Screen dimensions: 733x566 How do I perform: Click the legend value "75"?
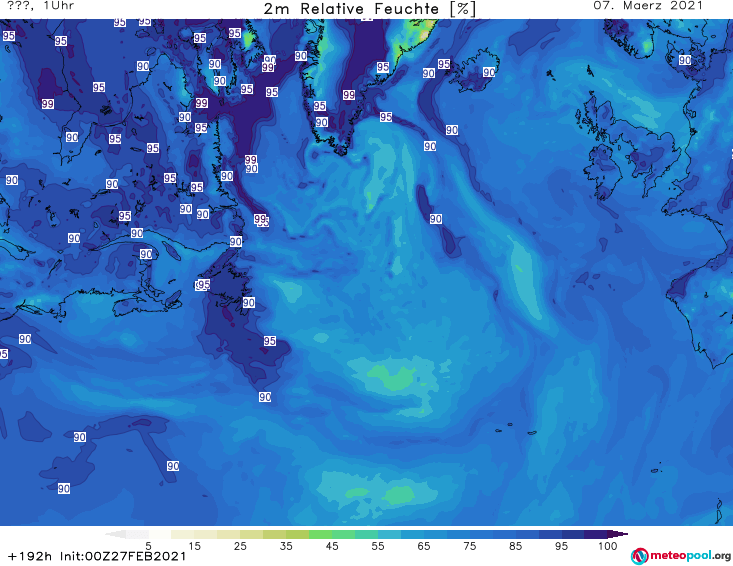click(470, 546)
